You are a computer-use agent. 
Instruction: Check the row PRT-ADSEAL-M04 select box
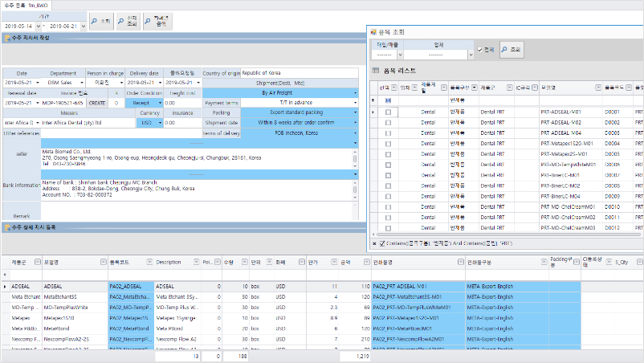[388, 133]
